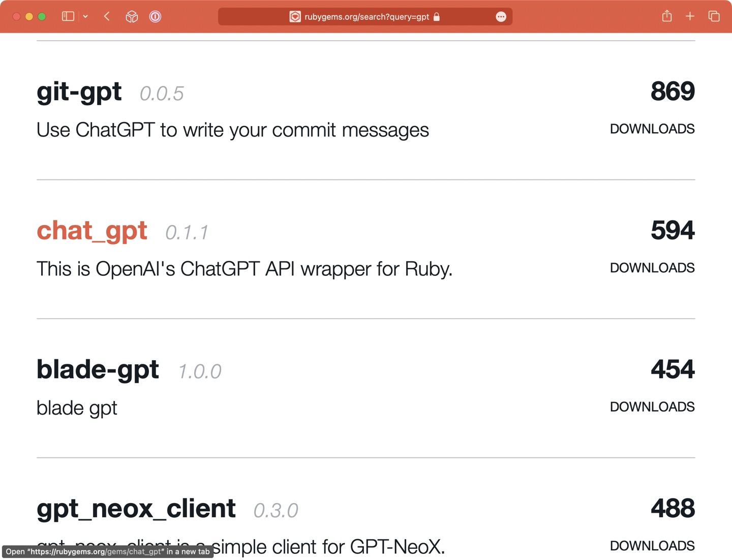Click the site icon in address bar
This screenshot has height=560, width=732.
point(295,17)
